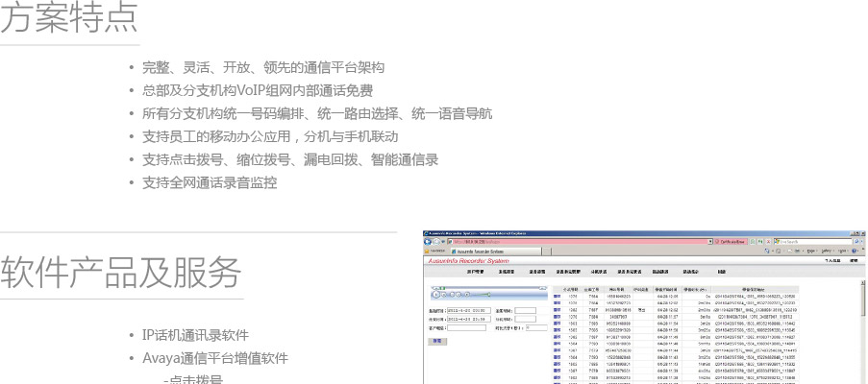
Task: Click the browser refresh icon beside Certificate Error
Action: pyautogui.click(x=761, y=243)
